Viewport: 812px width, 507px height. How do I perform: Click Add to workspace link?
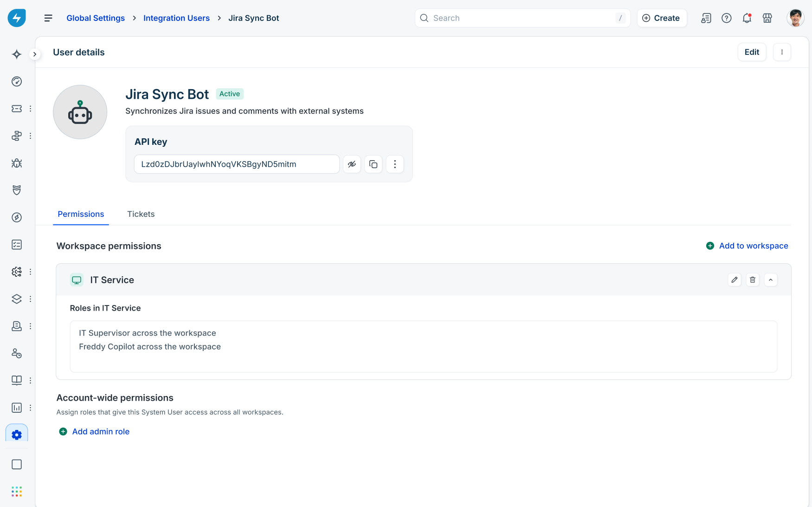pos(747,246)
